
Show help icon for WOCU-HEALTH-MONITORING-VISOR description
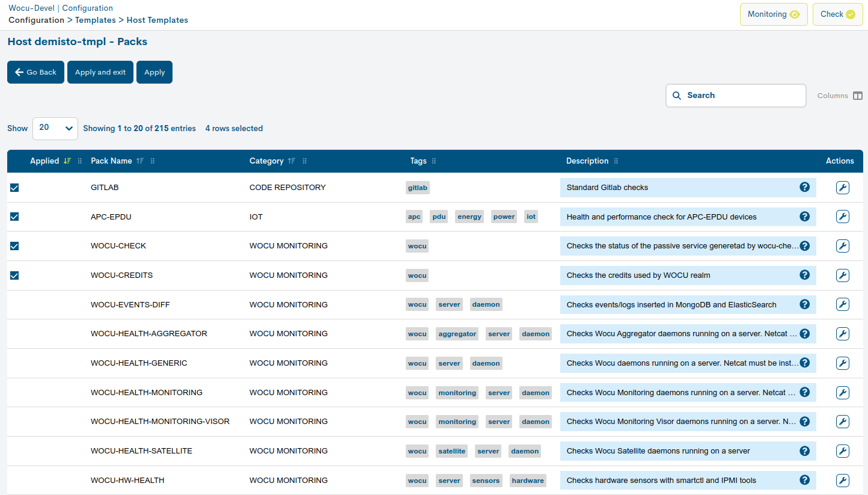805,422
